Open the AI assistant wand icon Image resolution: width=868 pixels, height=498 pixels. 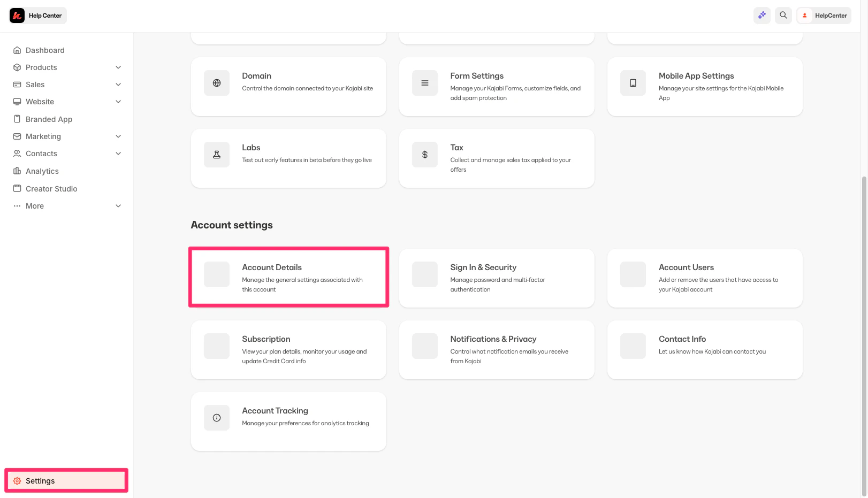point(762,15)
